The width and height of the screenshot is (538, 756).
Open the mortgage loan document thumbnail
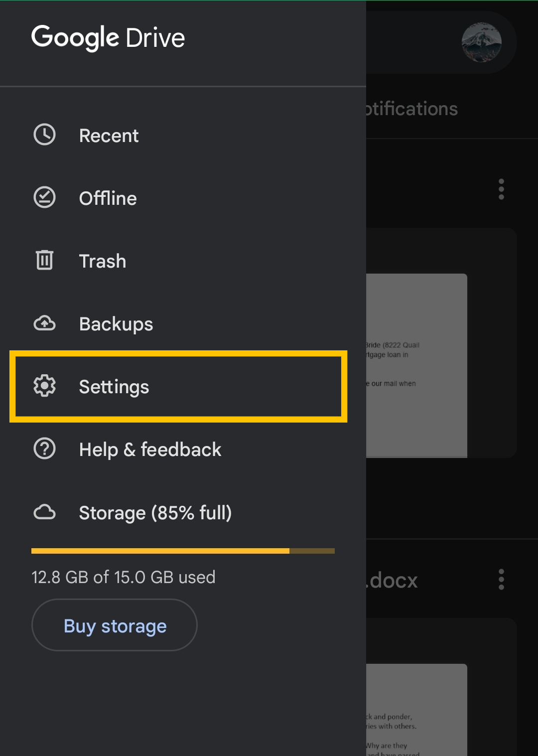tap(416, 365)
